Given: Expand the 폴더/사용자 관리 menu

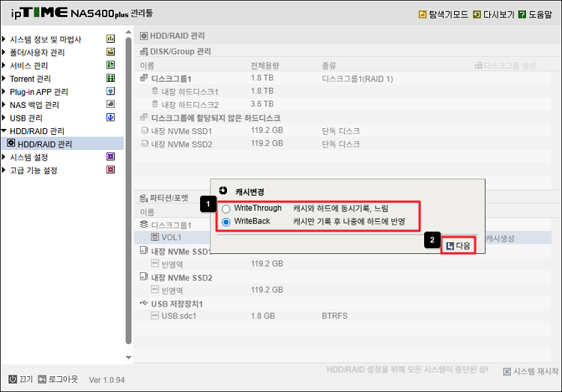Looking at the screenshot, I should pos(37,52).
